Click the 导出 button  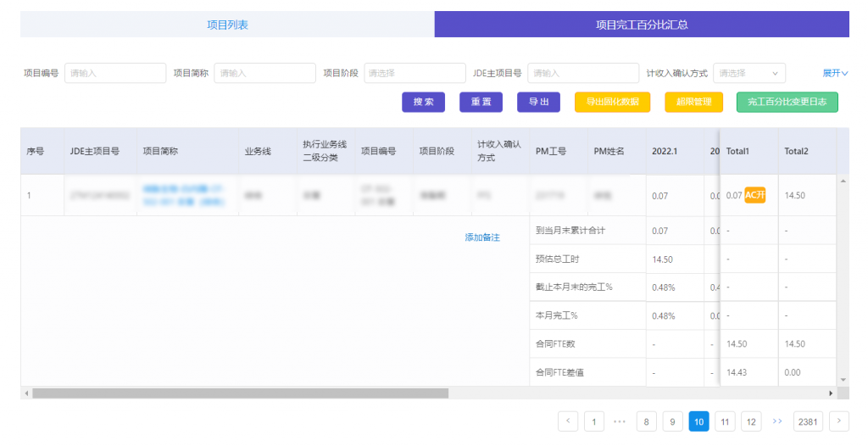[x=538, y=102]
